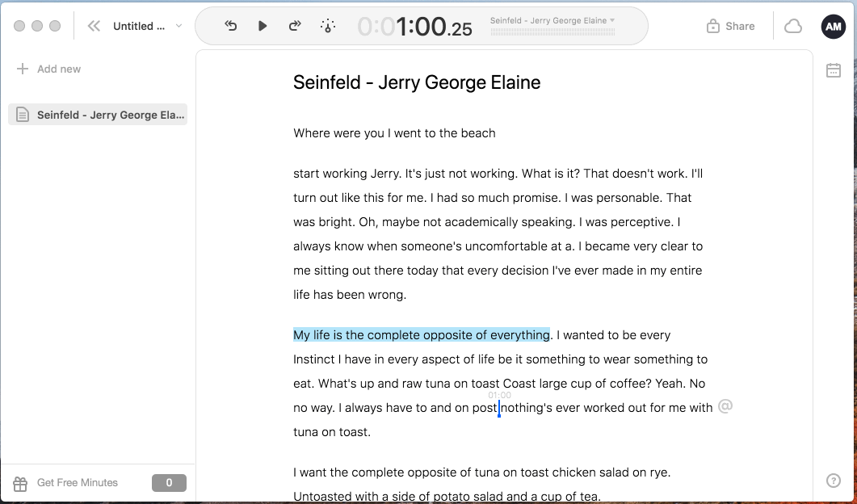The image size is (857, 504).
Task: Collapse sidebar with double chevron icon
Action: pos(94,26)
